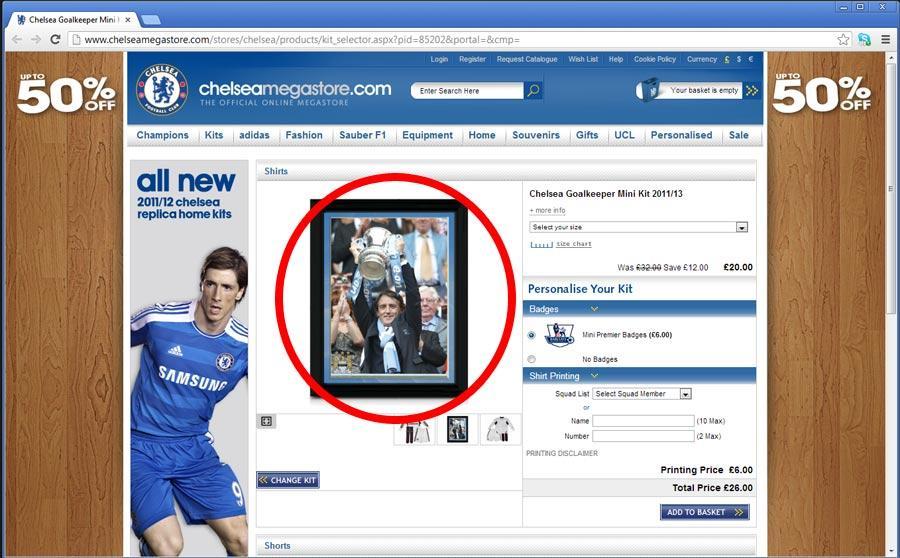Switch currency to the euro symbol
This screenshot has height=558, width=900.
(751, 59)
